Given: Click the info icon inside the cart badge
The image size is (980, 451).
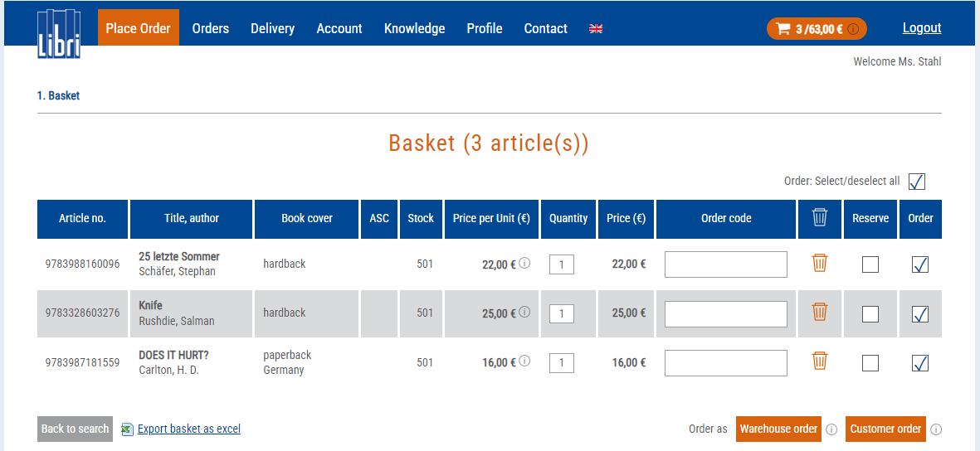Looking at the screenshot, I should [854, 29].
